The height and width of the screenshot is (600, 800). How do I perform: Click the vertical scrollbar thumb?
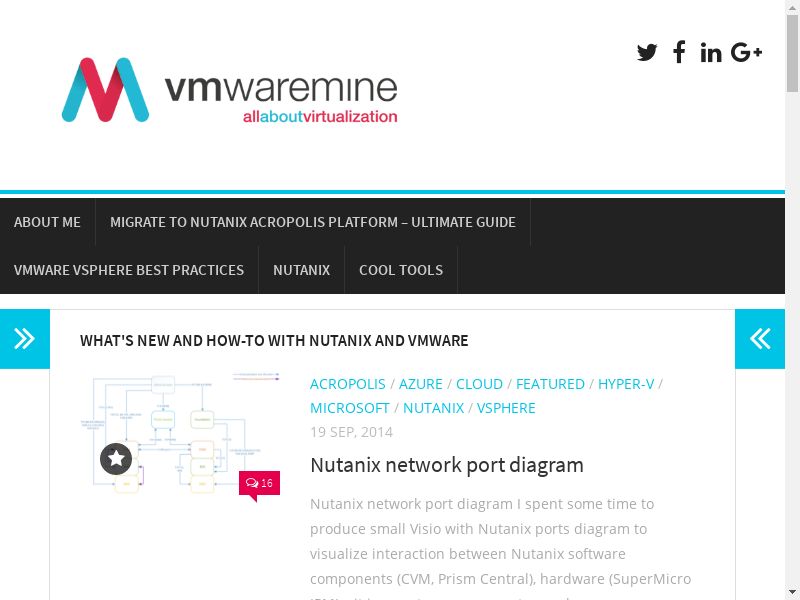[x=792, y=54]
